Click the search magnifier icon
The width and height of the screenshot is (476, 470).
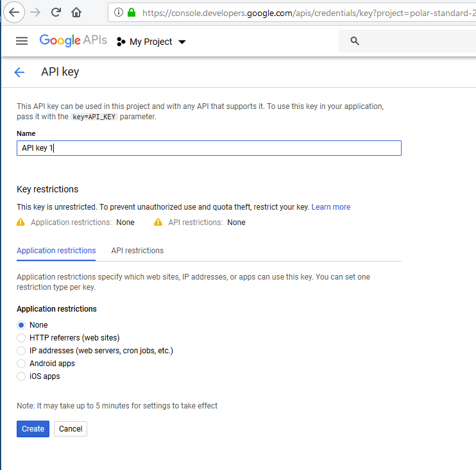355,41
